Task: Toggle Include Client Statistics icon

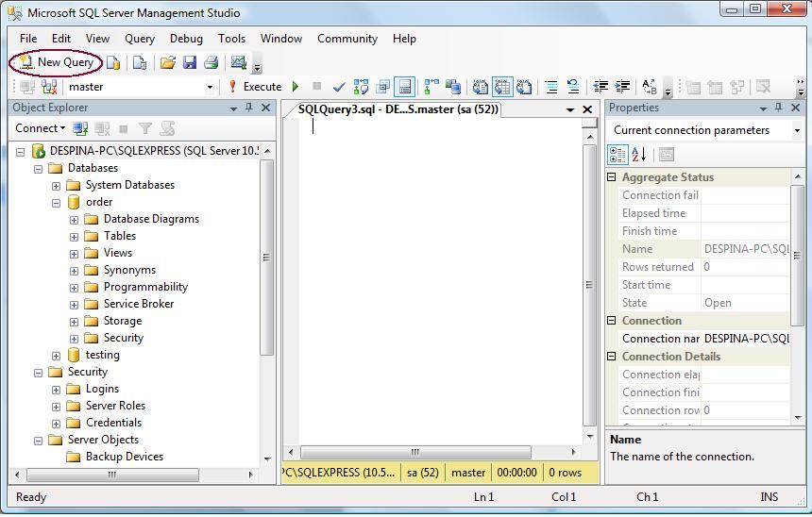Action: click(x=452, y=87)
